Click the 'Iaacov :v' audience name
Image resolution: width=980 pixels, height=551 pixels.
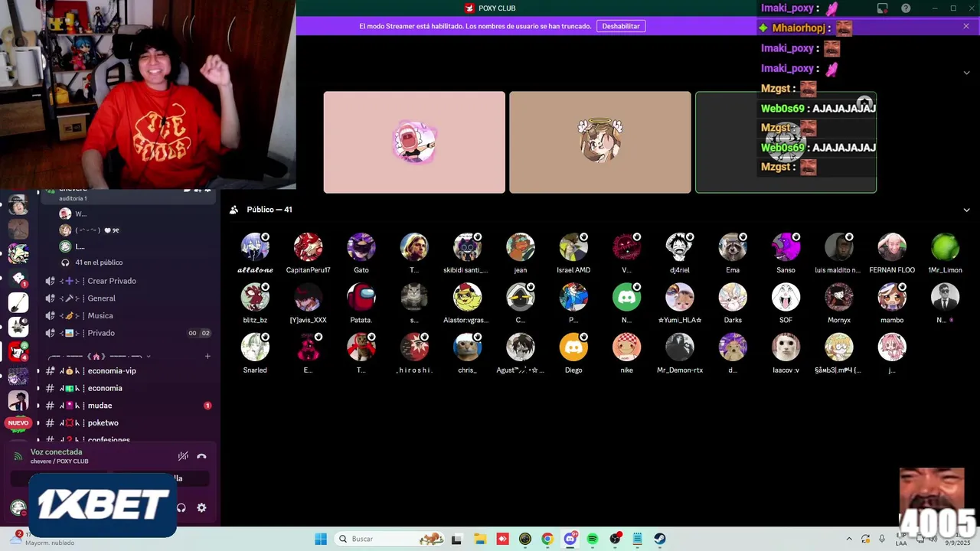point(786,370)
